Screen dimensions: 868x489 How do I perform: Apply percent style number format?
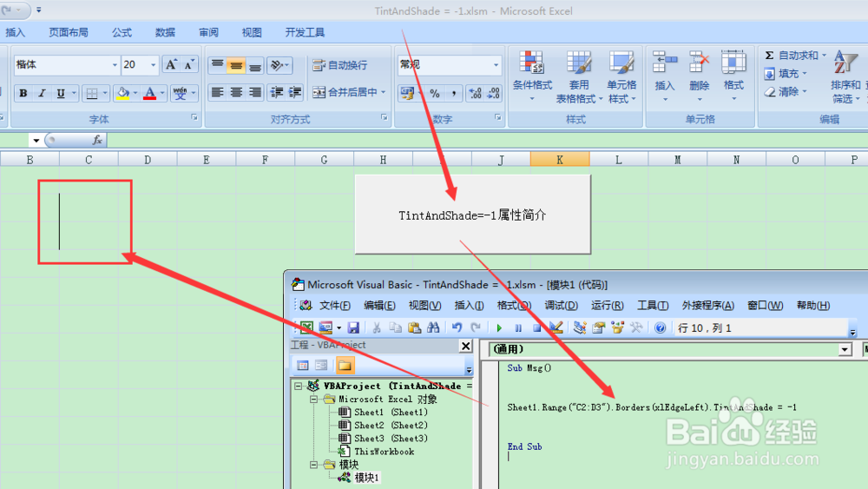coord(435,93)
